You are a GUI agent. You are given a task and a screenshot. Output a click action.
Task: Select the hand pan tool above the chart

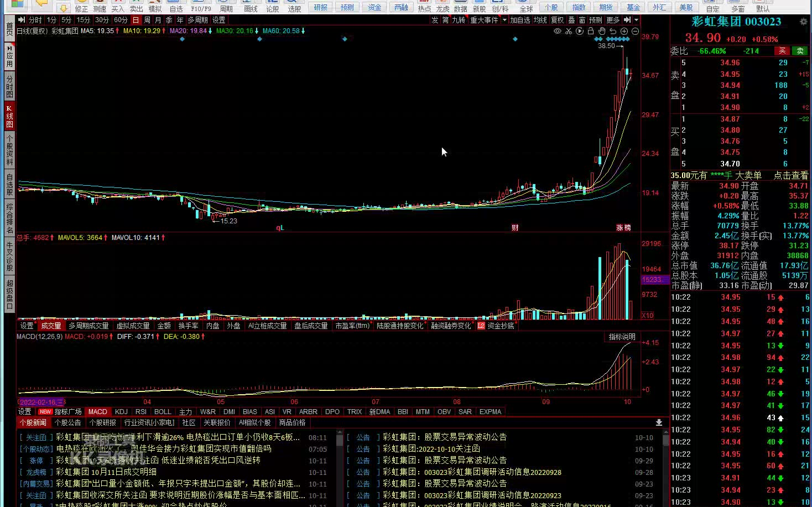[x=602, y=32]
